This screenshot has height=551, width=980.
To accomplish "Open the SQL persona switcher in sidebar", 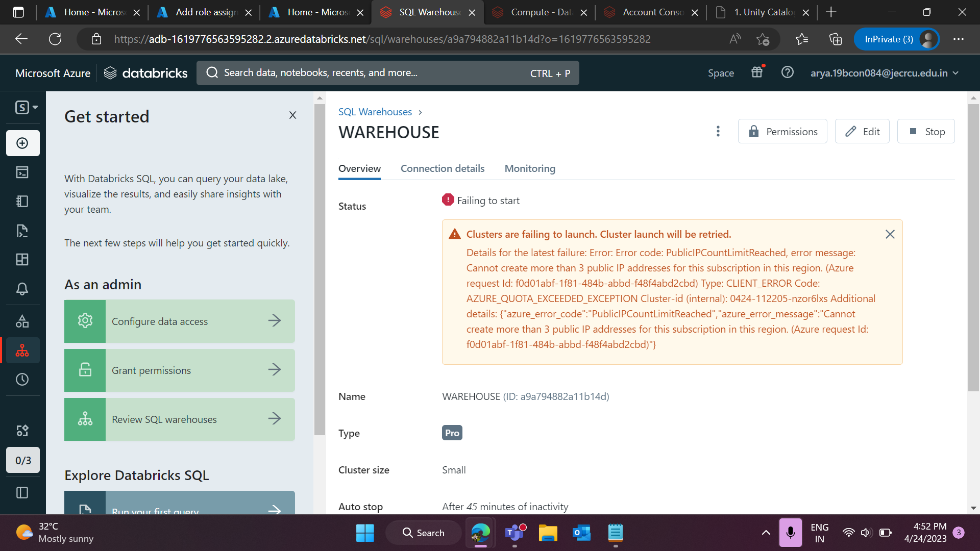I will click(26, 108).
